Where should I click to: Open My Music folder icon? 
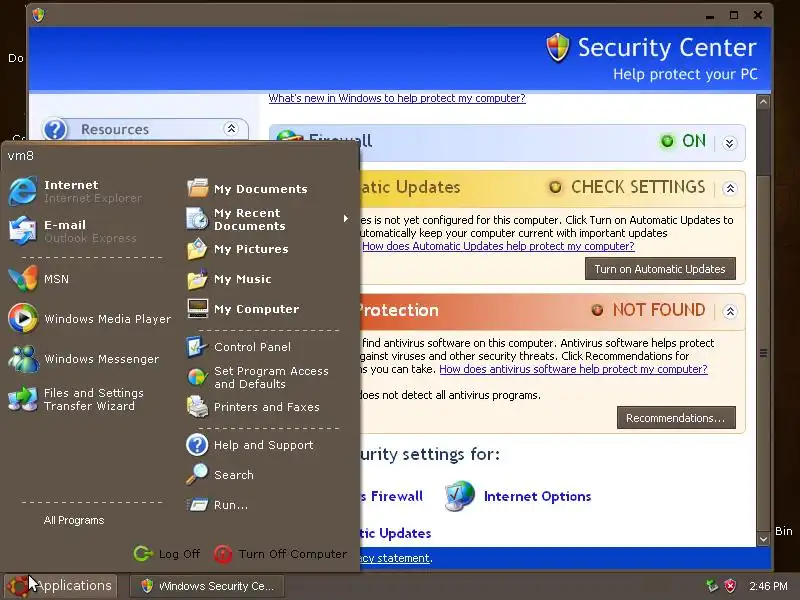(197, 279)
